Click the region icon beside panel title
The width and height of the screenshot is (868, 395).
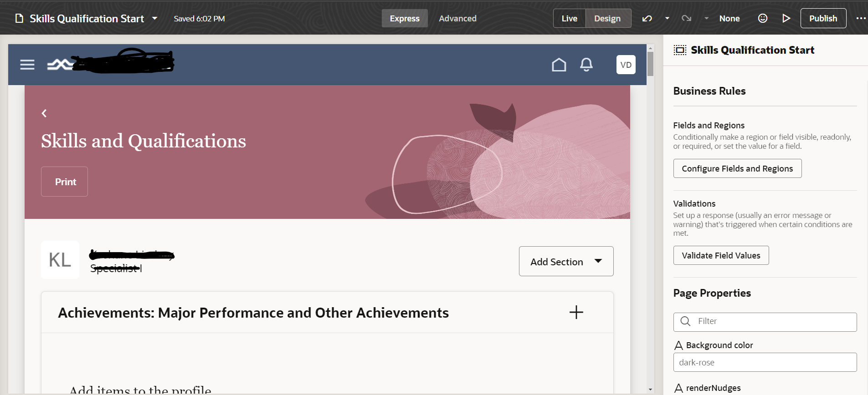(x=680, y=50)
